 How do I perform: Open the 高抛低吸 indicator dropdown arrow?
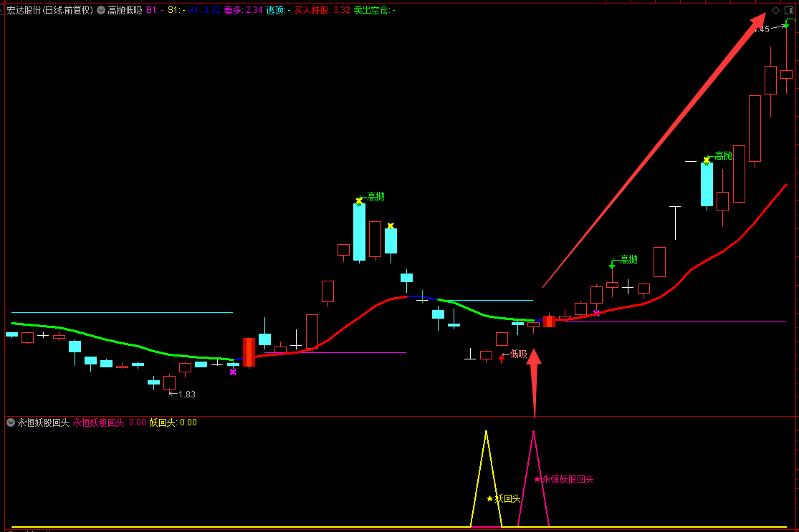coord(101,11)
